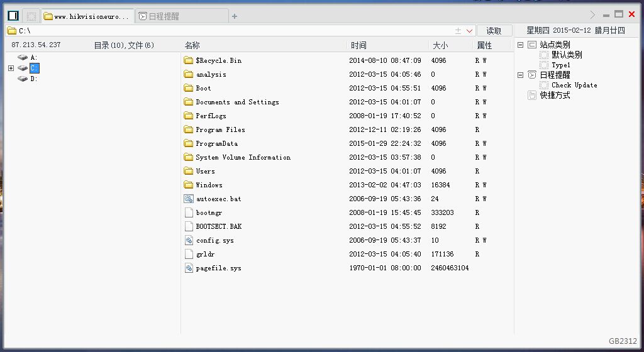Open the path history dropdown arrow
Screen dimensions: 644x352
[469, 31]
